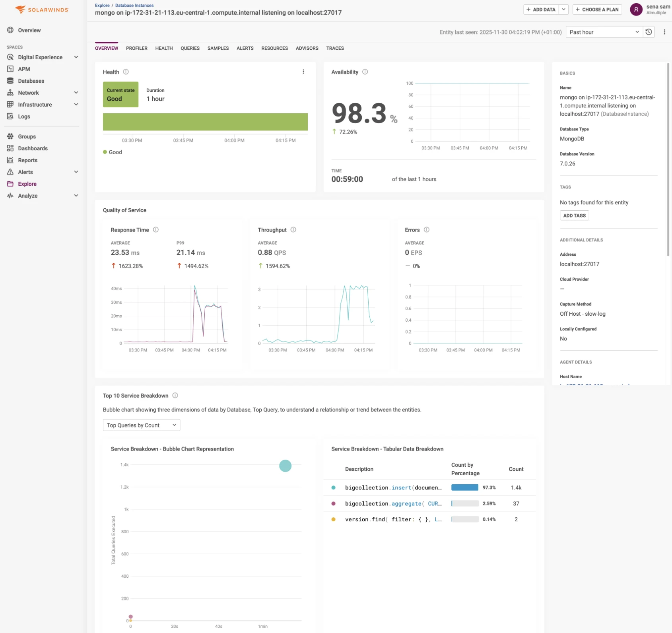
Task: Click the Health info icon
Action: pos(126,72)
